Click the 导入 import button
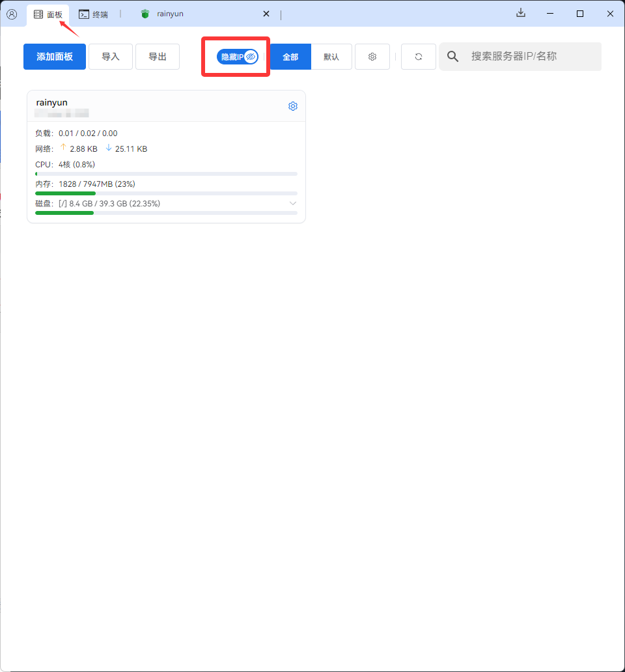This screenshot has width=625, height=672. [x=111, y=57]
